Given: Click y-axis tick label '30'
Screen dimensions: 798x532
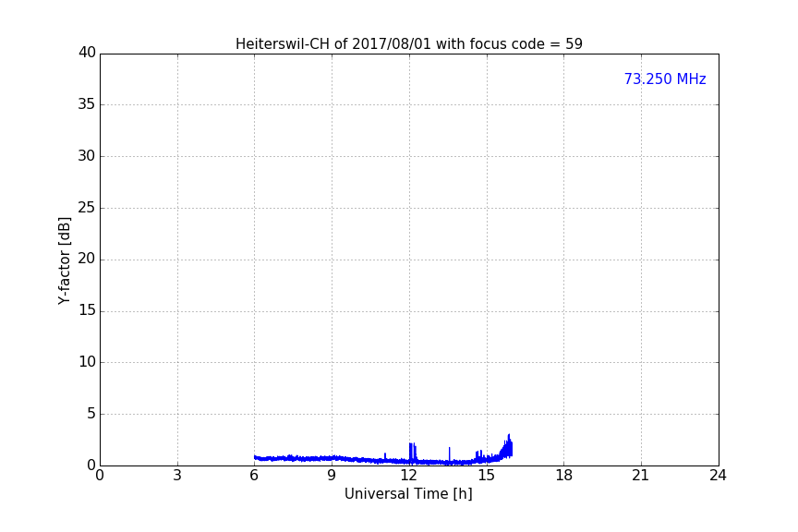Looking at the screenshot, I should coord(87,156).
